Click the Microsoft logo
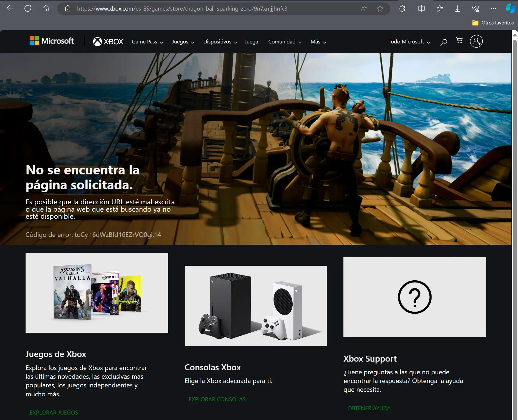This screenshot has height=420, width=518. 51,41
